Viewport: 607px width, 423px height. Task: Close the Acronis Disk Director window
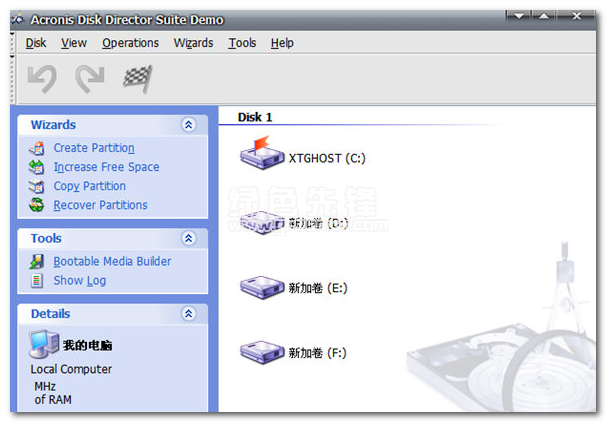576,16
